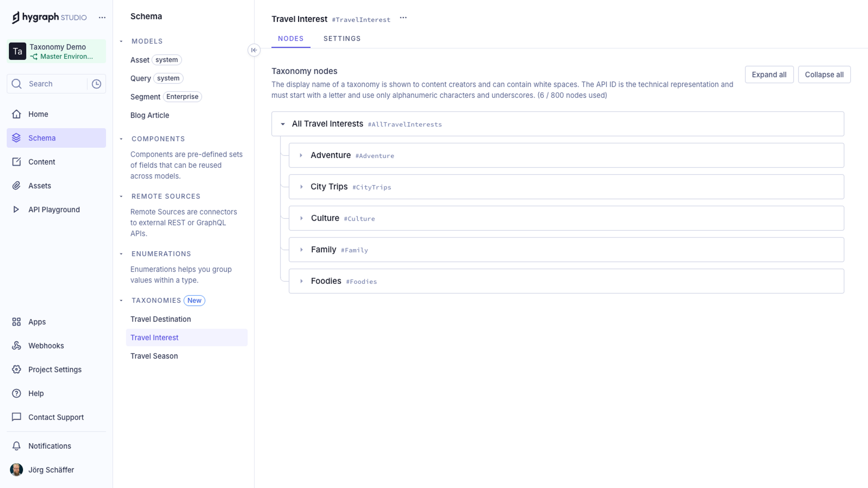Screen dimensions: 868x488
Task: Open Travel Interest options ellipsis menu
Action: click(403, 18)
